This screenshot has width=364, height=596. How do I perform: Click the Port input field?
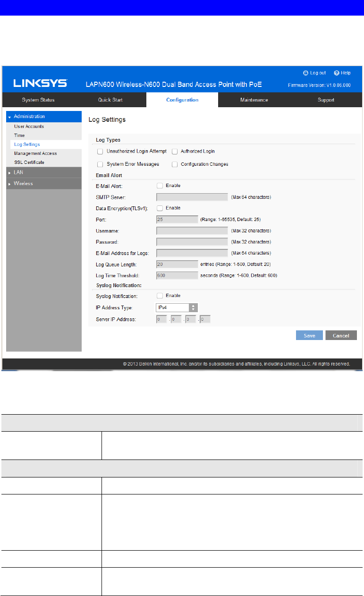(177, 219)
